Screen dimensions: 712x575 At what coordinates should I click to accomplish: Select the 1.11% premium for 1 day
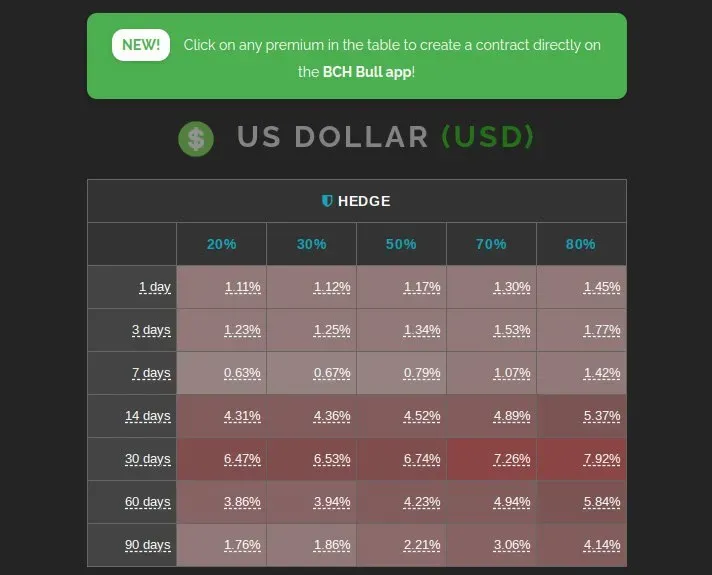(242, 287)
